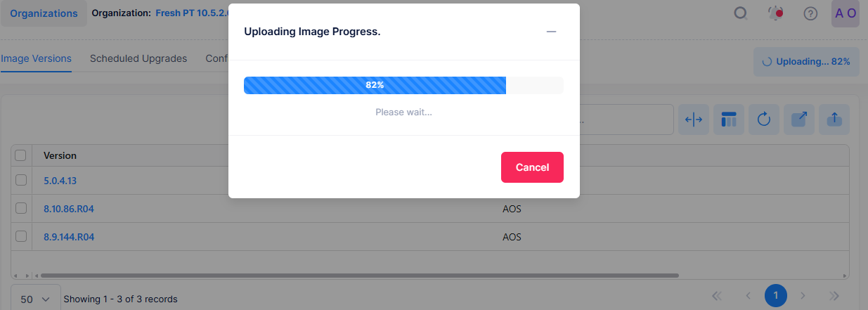Click the upload image icon
The height and width of the screenshot is (310, 868).
(834, 120)
